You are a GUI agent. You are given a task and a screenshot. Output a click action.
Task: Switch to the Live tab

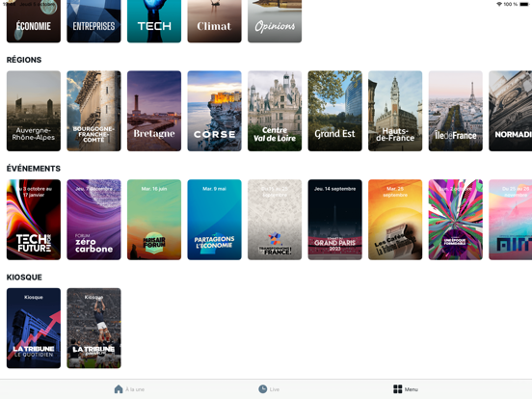point(269,389)
